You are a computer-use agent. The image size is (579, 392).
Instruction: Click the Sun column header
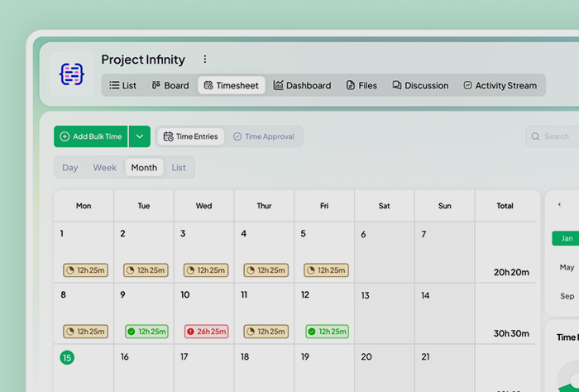coord(445,206)
